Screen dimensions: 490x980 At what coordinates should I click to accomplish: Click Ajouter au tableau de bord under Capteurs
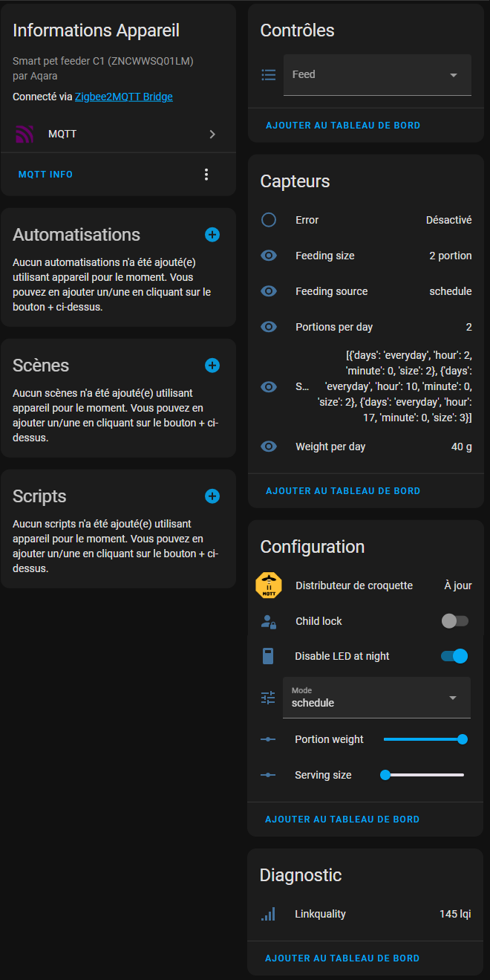click(x=343, y=491)
